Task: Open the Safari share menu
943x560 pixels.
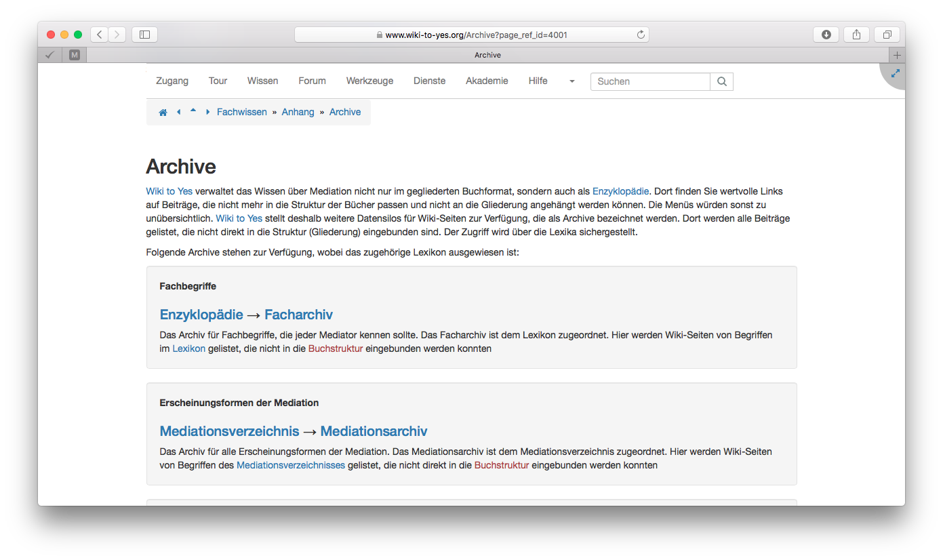Action: [856, 35]
